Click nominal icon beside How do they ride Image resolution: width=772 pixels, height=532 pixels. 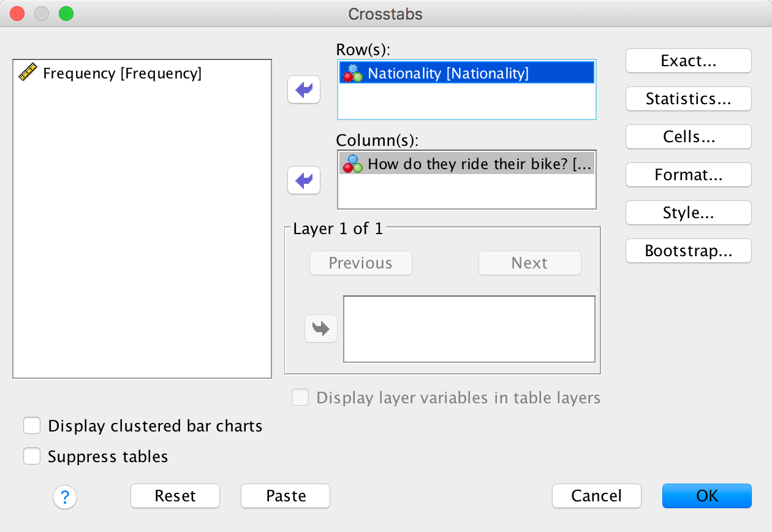[352, 164]
